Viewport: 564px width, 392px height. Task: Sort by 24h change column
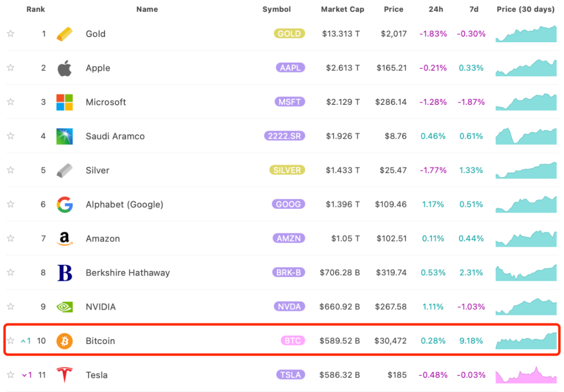click(x=436, y=9)
